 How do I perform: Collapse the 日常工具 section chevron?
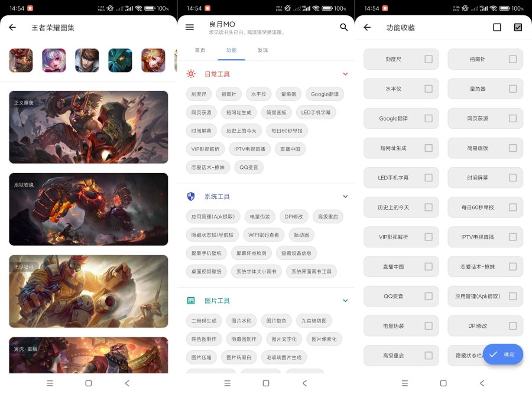(345, 74)
